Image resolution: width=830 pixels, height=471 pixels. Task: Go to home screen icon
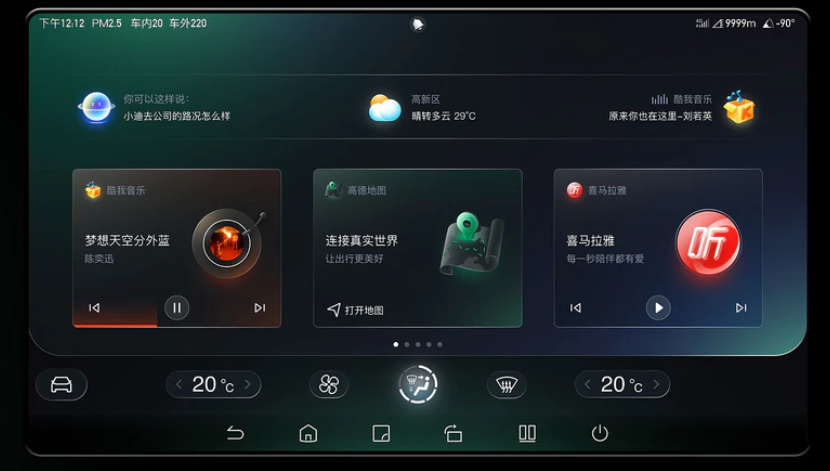[x=308, y=433]
